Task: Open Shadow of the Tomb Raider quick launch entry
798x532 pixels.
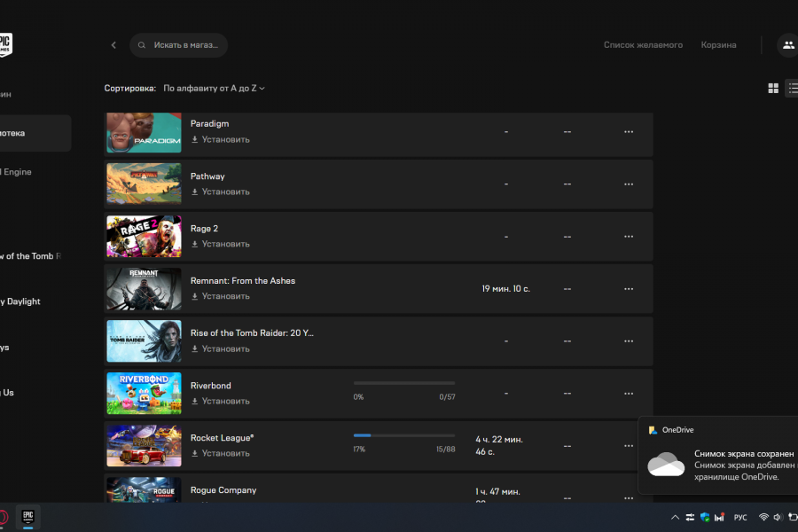Action: click(x=30, y=256)
